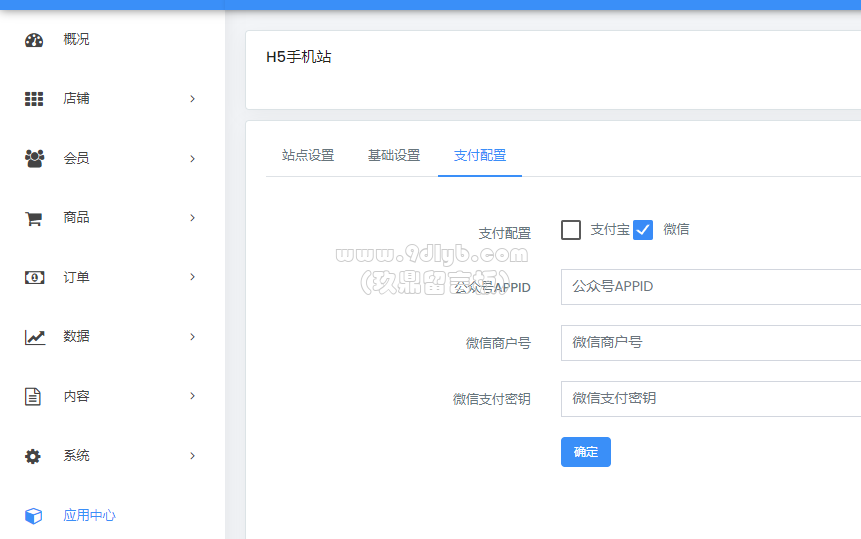Expand the 会员 menu chevron
Screen dimensions: 861x539
(x=192, y=159)
